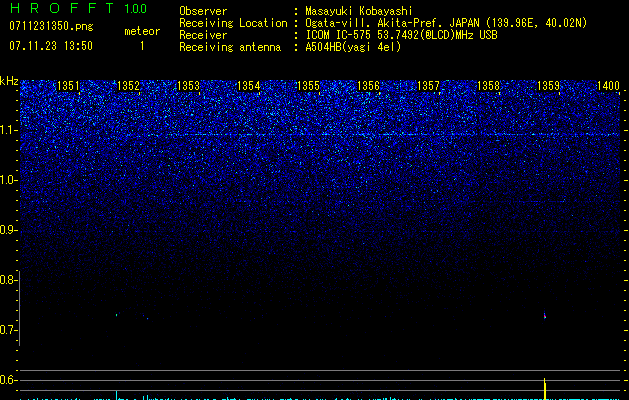Click the 1358 time marker
The height and width of the screenshot is (400, 629).
[488, 86]
